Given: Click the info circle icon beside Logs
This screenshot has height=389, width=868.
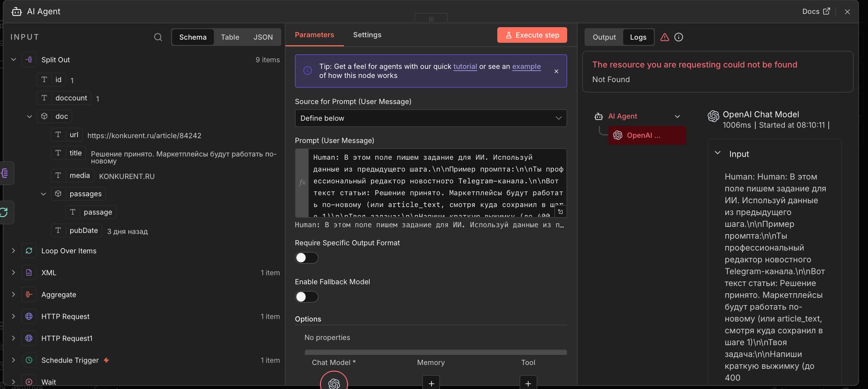Looking at the screenshot, I should tap(679, 37).
